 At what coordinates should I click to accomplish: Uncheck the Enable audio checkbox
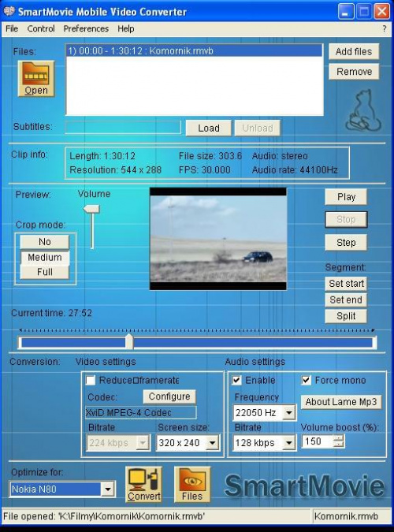point(236,380)
